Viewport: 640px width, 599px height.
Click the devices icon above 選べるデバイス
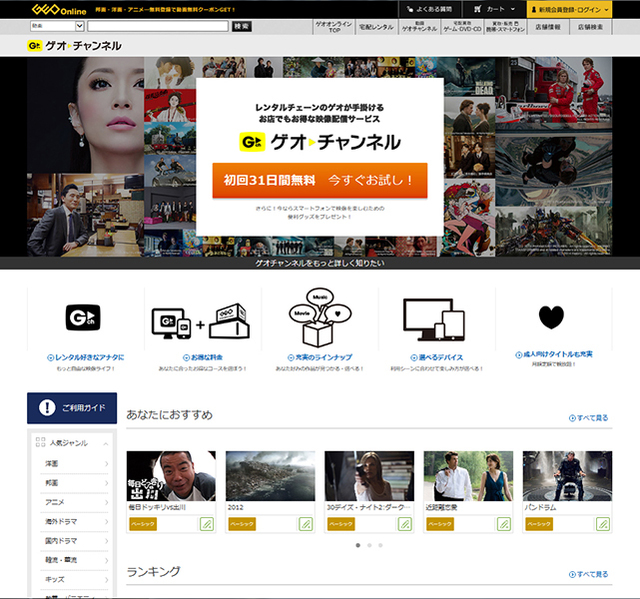(x=435, y=320)
